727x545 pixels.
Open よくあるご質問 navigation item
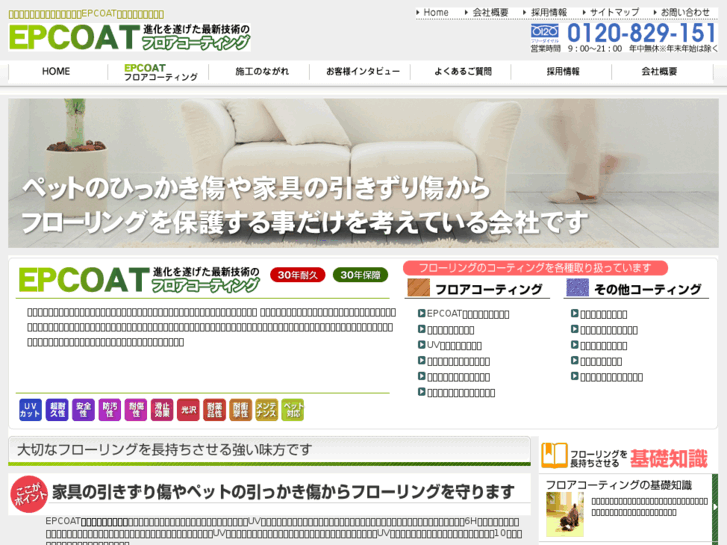(x=463, y=71)
